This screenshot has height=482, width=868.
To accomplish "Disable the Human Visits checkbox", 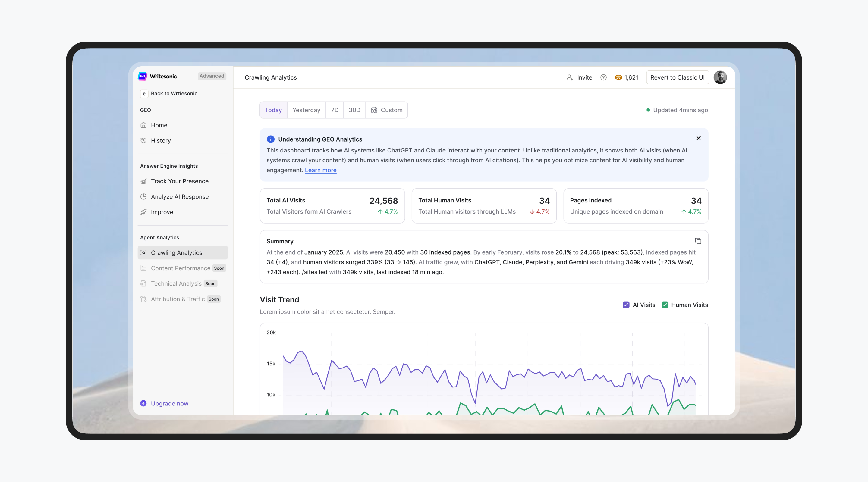I will (x=665, y=305).
